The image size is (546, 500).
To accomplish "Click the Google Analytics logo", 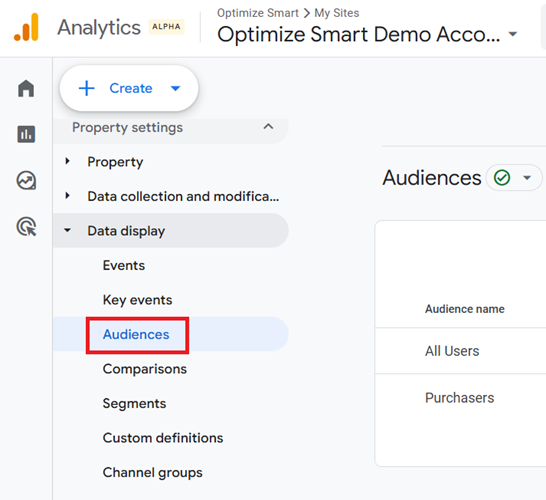I will pyautogui.click(x=26, y=27).
